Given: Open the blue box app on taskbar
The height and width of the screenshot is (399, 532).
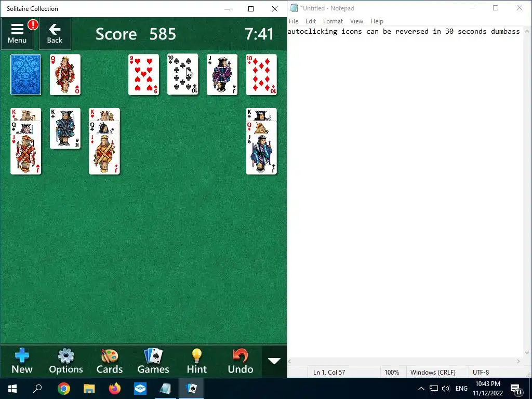Looking at the screenshot, I should 140,389.
